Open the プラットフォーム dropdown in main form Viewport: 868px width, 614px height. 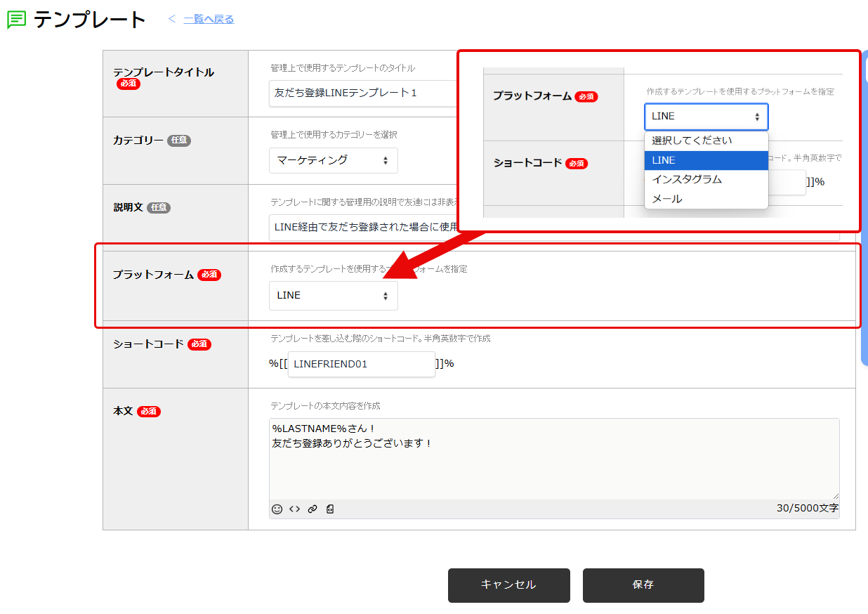[x=333, y=296]
